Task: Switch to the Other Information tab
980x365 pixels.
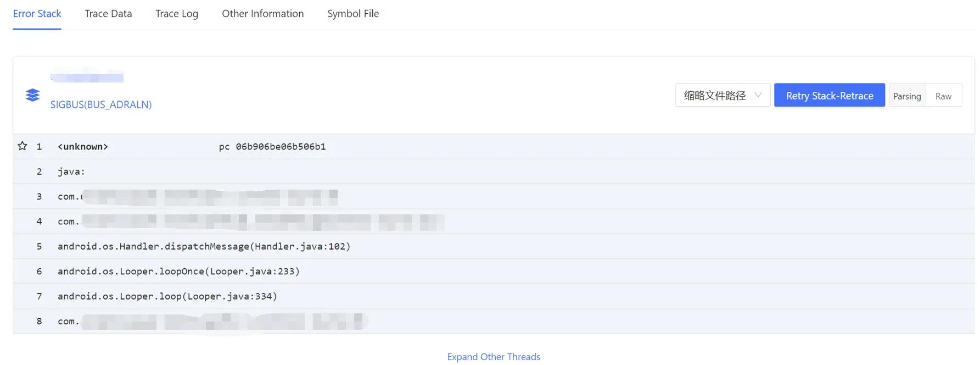Action: pyautogui.click(x=262, y=14)
